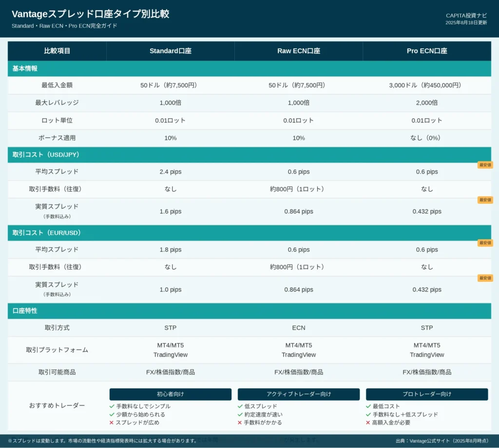
Task: Click 最安値 badge on EUR/USD 平均スプレッド row
Action: [x=485, y=243]
